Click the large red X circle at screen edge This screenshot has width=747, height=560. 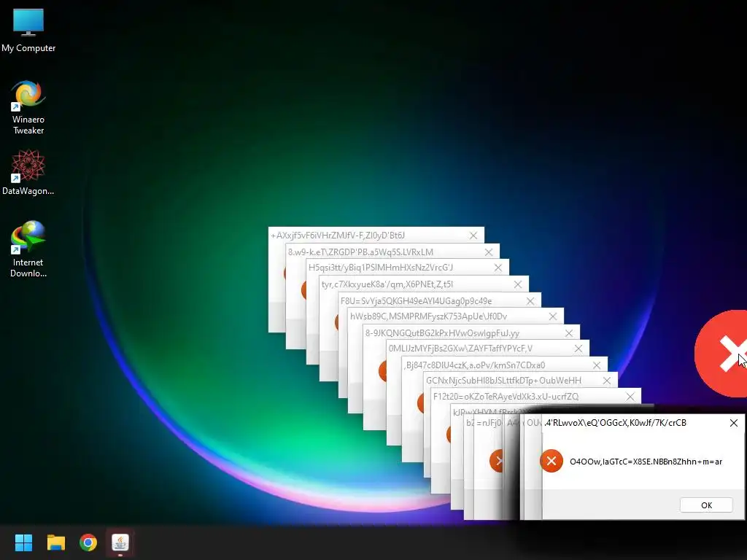click(x=721, y=354)
